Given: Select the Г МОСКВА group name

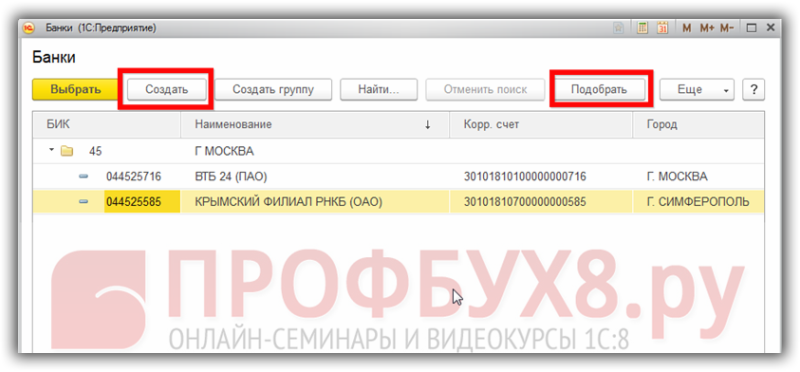Looking at the screenshot, I should (x=224, y=152).
